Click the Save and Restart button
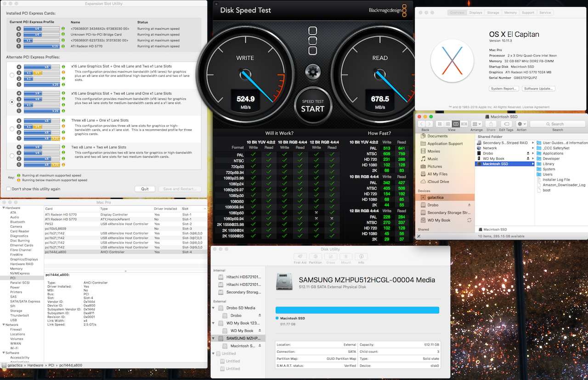588x380 pixels. coord(180,189)
